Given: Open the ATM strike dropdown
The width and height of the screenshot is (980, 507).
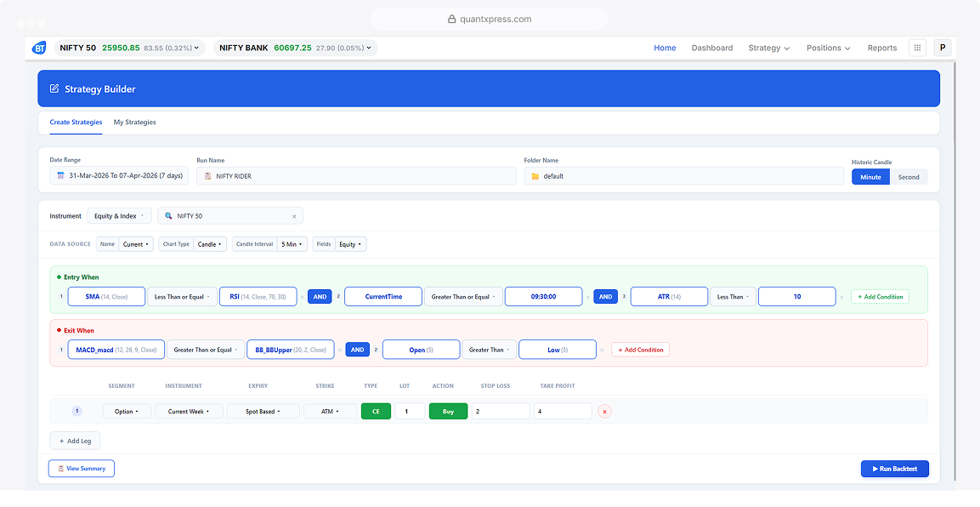Looking at the screenshot, I should pos(330,412).
